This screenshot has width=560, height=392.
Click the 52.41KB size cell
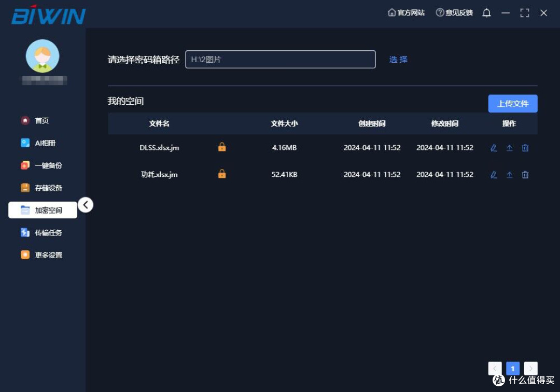(x=284, y=175)
